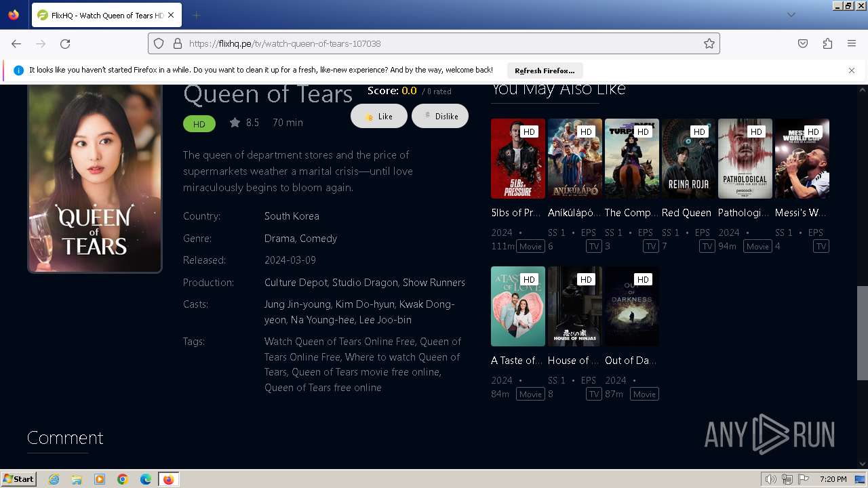This screenshot has height=488, width=868.
Task: Open cast member Jung Jin-young
Action: (x=298, y=304)
